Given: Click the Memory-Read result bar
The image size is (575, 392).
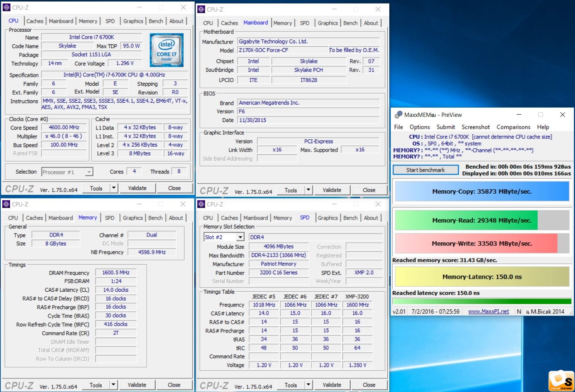Looking at the screenshot, I should pos(482,220).
